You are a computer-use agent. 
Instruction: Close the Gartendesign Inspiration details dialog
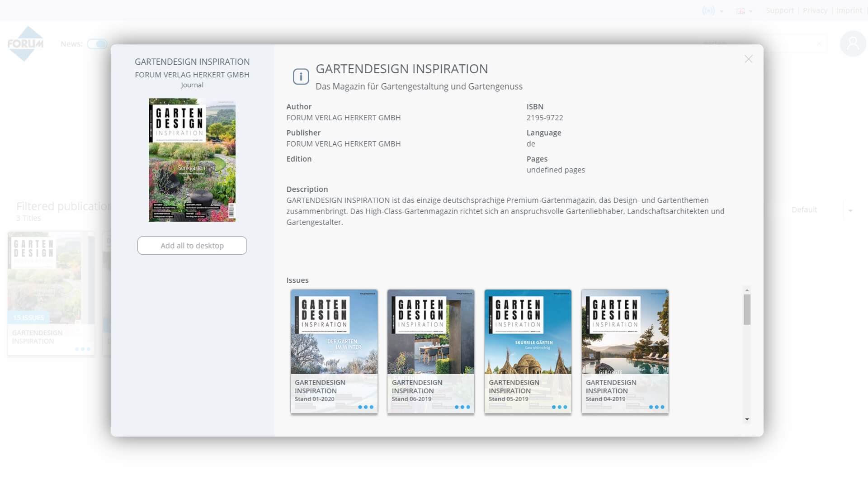(748, 59)
